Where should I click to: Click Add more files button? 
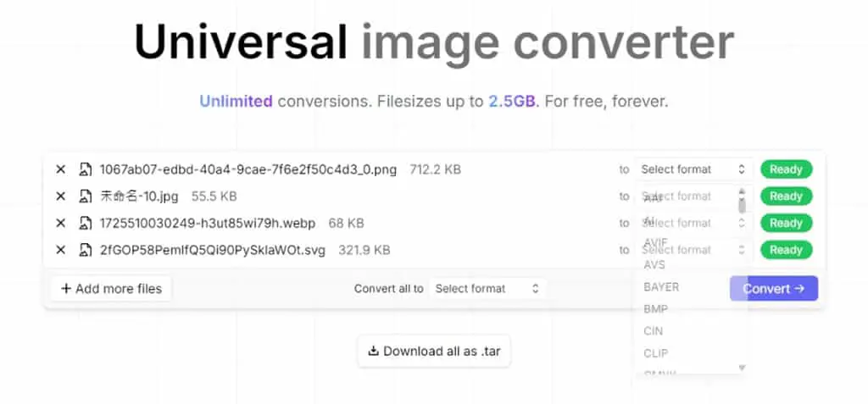[x=111, y=288]
